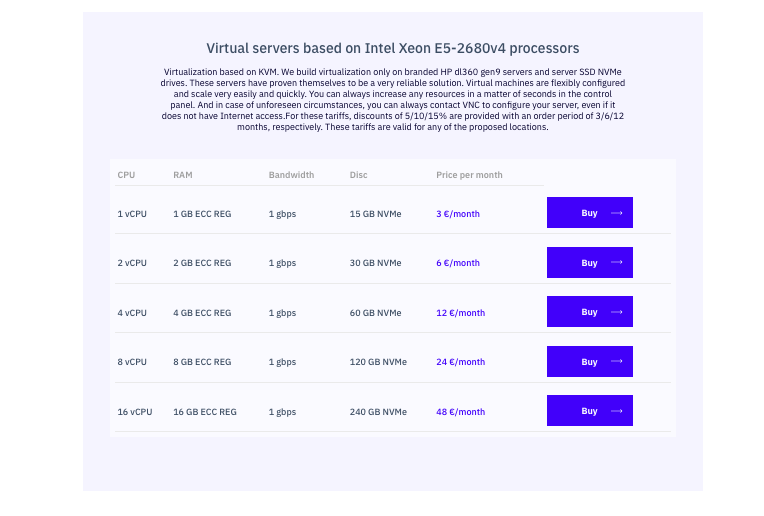
Task: Click arrow icon on 3 €/month Buy button
Action: [x=617, y=213]
